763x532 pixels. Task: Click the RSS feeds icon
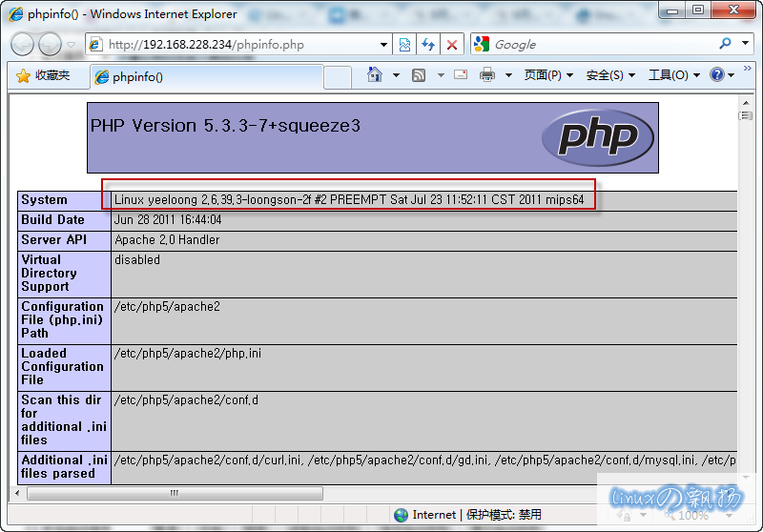(x=419, y=75)
